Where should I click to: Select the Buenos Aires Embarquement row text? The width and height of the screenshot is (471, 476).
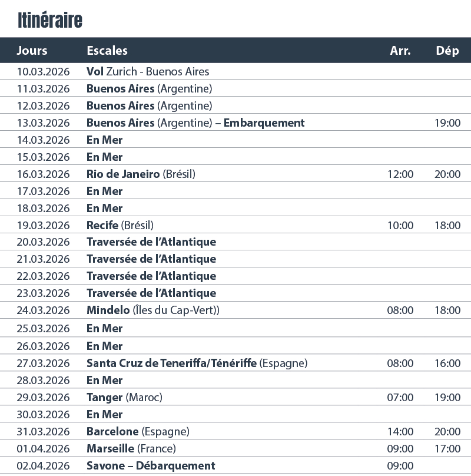point(195,123)
